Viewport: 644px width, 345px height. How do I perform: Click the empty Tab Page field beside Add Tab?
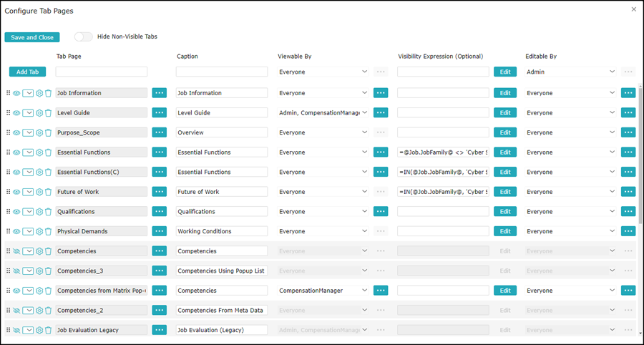(102, 72)
